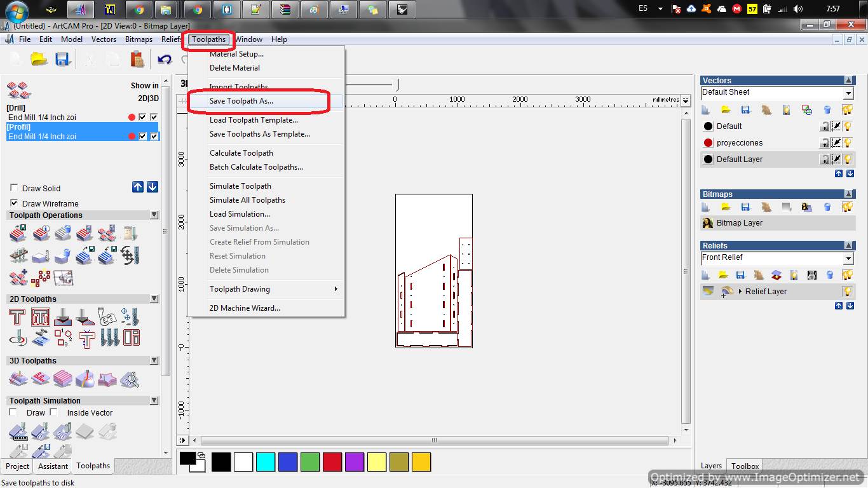Click the Delete Toolpath bin icon in Toolpath Operations
Viewport: 868px width, 488px height.
[63, 233]
